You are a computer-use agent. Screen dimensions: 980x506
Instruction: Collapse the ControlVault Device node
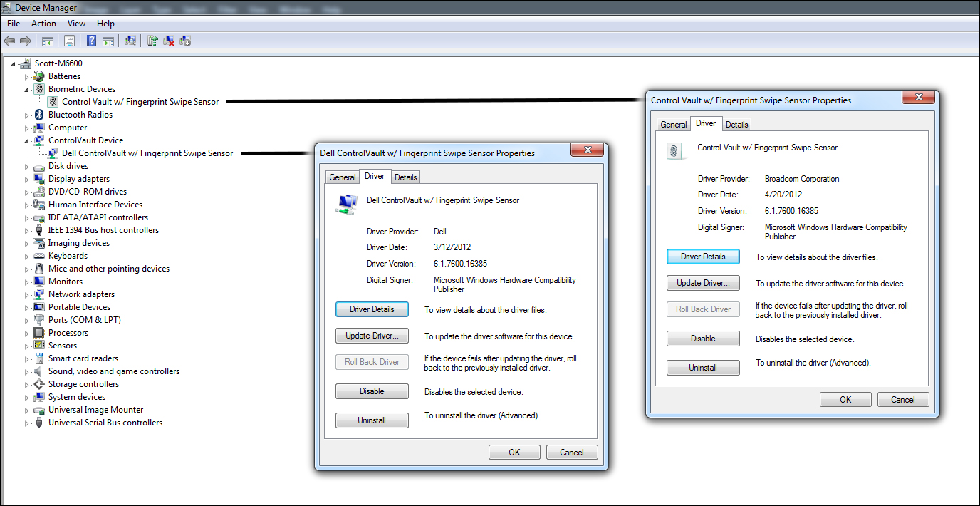coord(27,140)
